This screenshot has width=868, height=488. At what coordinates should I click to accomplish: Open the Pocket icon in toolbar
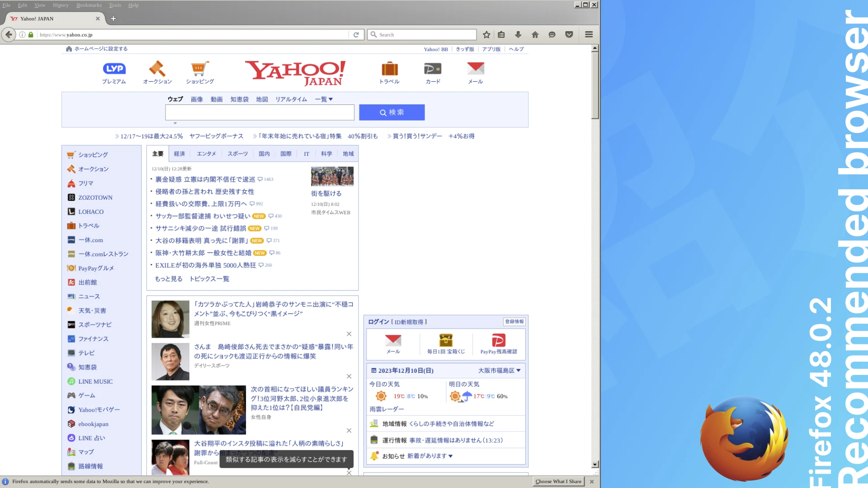tap(569, 35)
